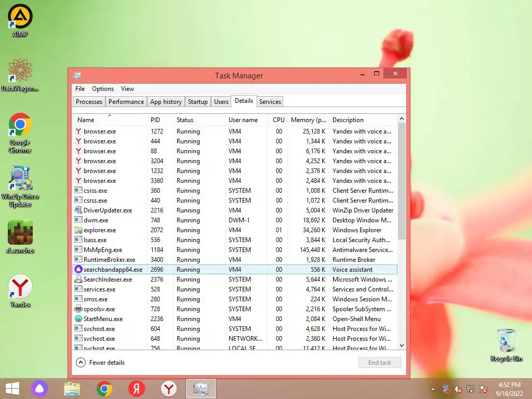This screenshot has width=532, height=399.
Task: Switch to the Users tab
Action: tap(221, 102)
